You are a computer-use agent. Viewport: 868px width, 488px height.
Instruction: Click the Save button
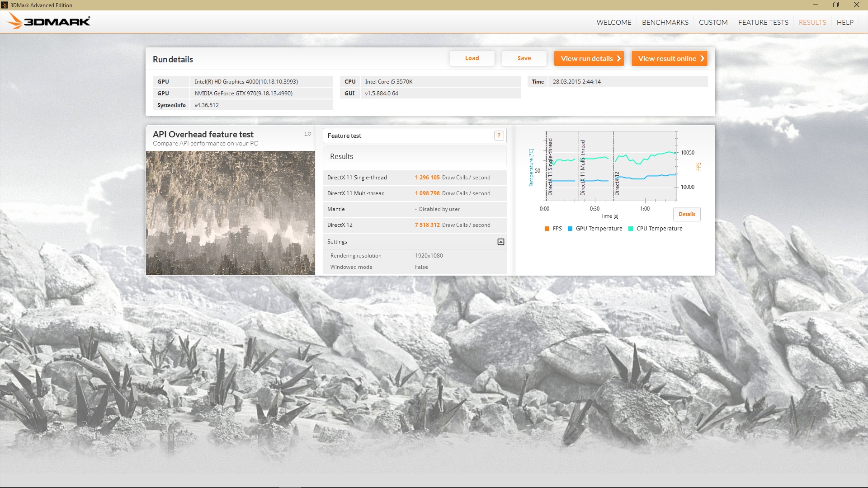(524, 58)
